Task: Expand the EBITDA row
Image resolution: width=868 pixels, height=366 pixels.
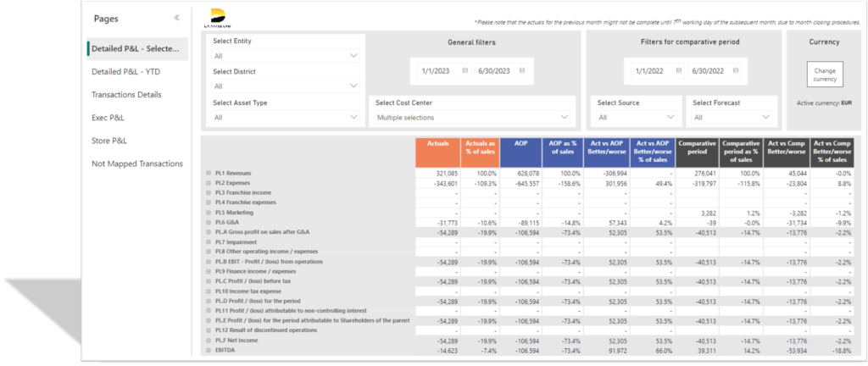Action: point(209,350)
